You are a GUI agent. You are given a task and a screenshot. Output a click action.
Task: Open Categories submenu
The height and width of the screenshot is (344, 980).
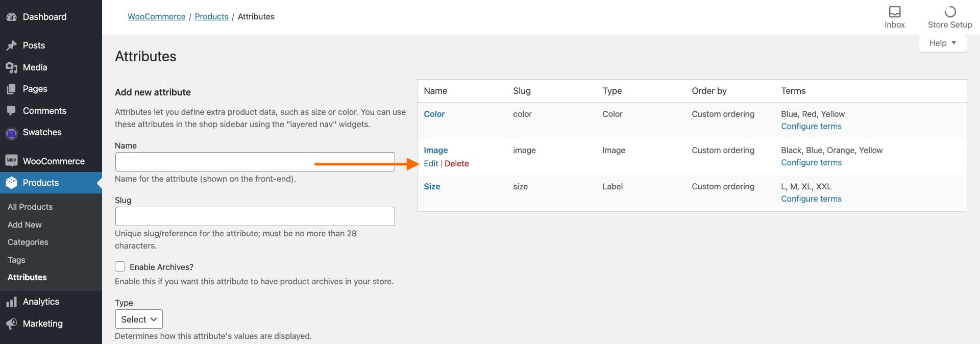coord(28,242)
